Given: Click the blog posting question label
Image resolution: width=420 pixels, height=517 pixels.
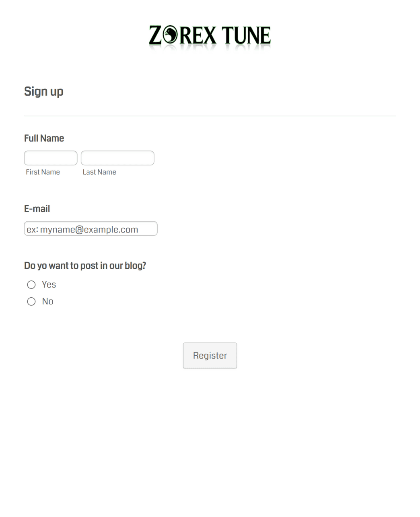Looking at the screenshot, I should 85,266.
